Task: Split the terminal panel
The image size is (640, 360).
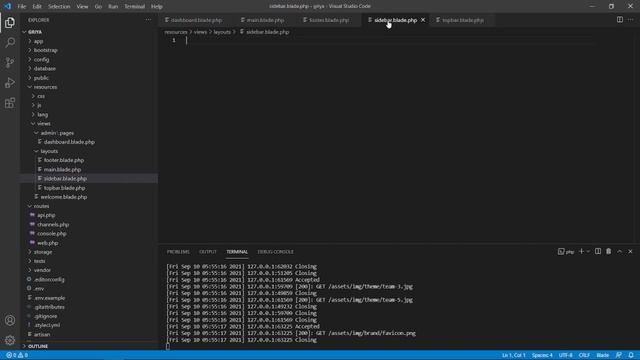Action: pyautogui.click(x=598, y=251)
